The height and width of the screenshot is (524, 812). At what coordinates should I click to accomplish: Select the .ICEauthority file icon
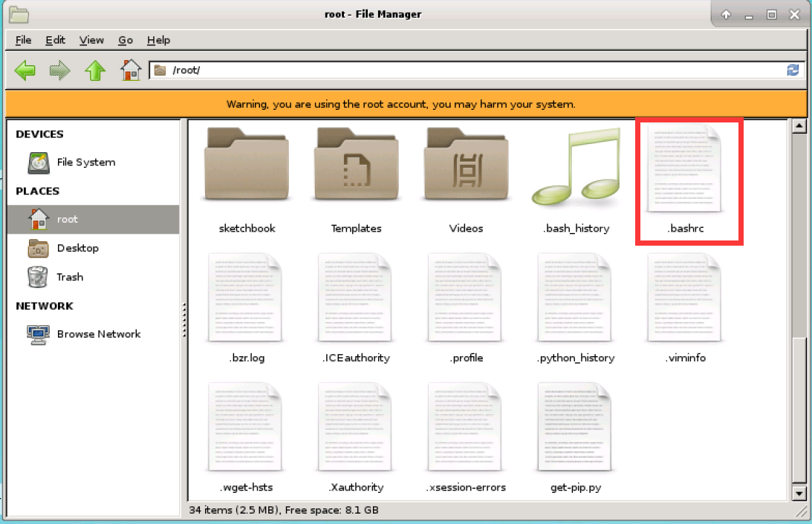tap(354, 298)
